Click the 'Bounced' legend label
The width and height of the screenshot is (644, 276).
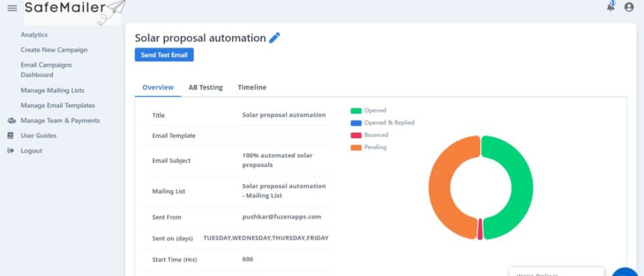[x=376, y=135]
